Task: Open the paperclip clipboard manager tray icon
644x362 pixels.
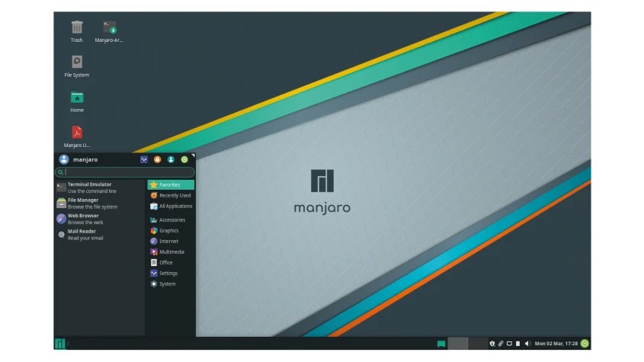Action: (x=501, y=344)
